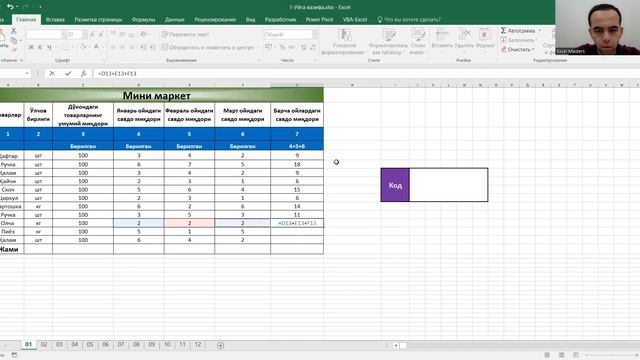Click the Format painter brush icon
640x360 pixels.
(x=15, y=49)
